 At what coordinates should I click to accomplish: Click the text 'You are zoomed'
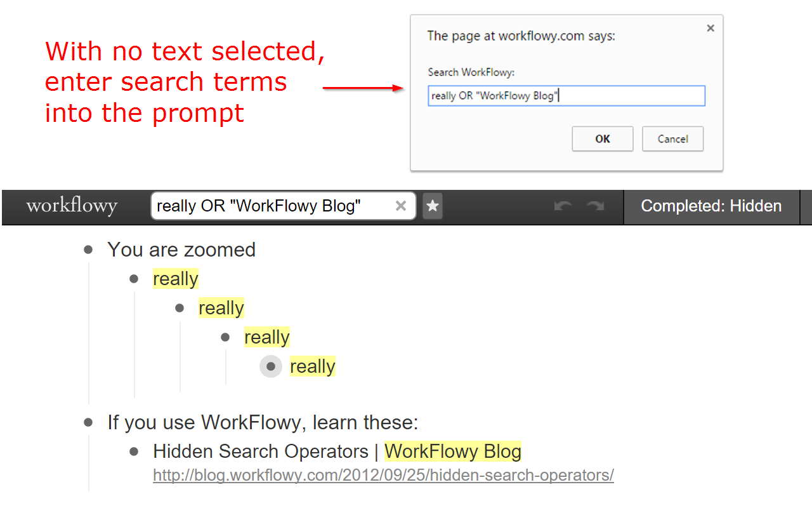(181, 250)
